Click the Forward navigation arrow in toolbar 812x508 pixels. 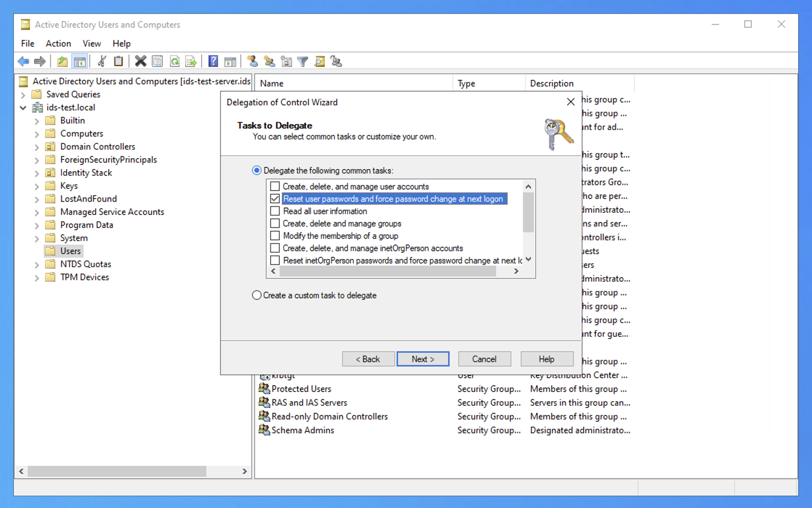tap(40, 61)
